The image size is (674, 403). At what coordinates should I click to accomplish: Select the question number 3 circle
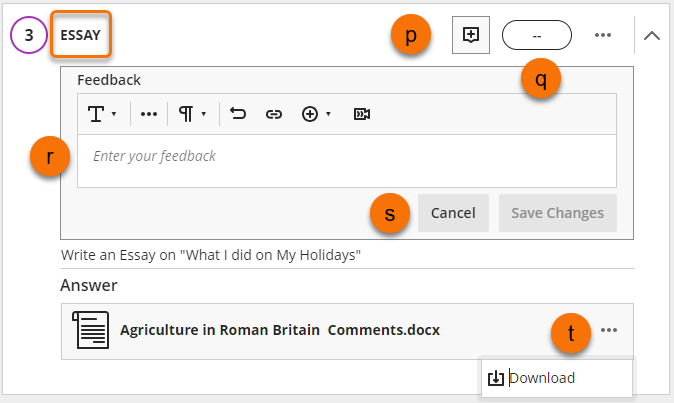click(28, 35)
